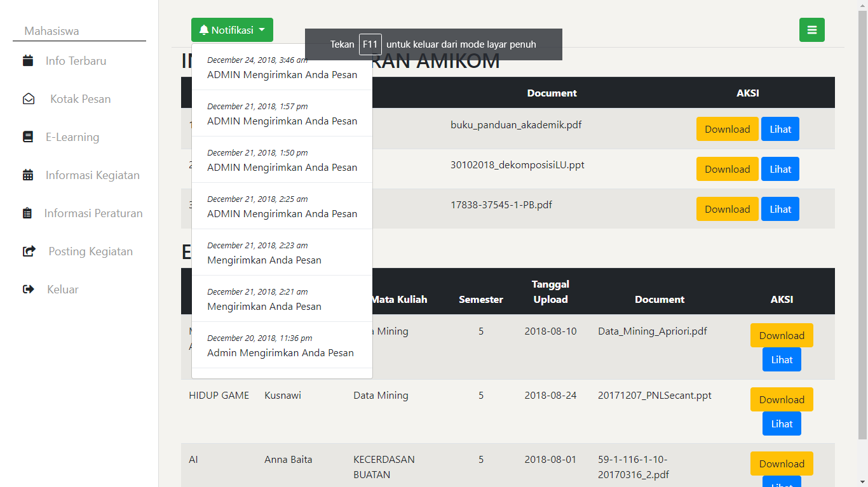The width and height of the screenshot is (868, 487).
Task: Click the calendar icon beside Informasi Kegiatan
Action: [x=28, y=175]
